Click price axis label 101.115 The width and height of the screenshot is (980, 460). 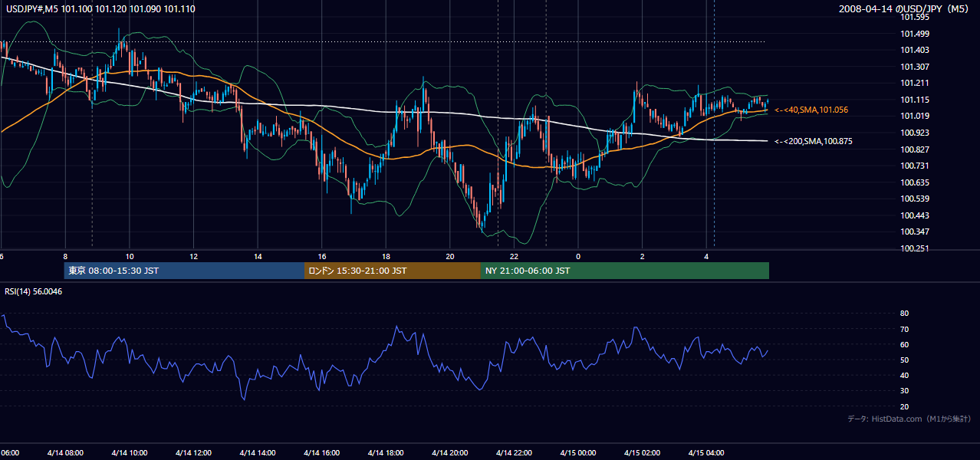914,100
